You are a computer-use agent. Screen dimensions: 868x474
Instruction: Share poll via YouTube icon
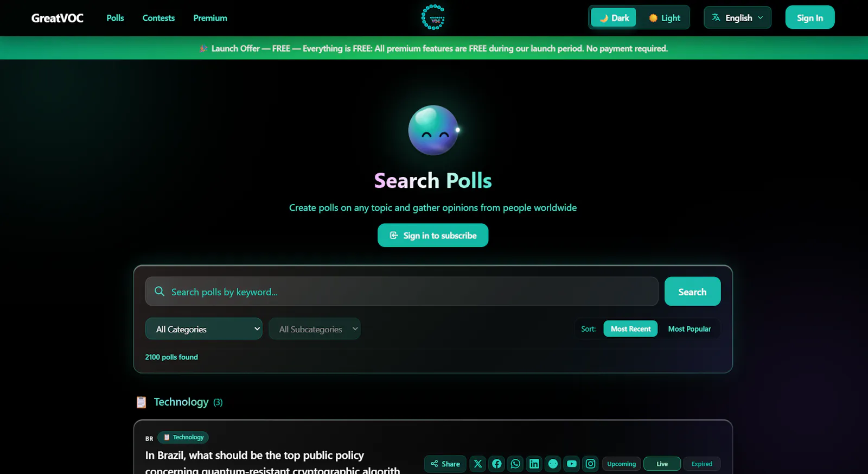tap(572, 464)
